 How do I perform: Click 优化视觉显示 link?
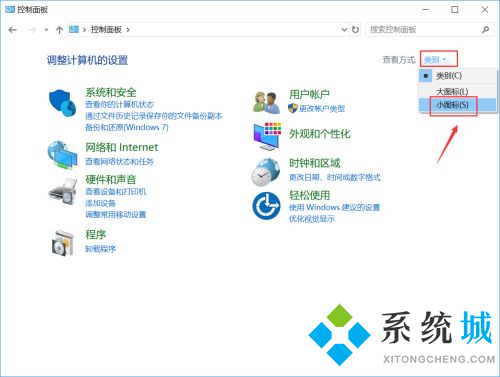point(312,219)
